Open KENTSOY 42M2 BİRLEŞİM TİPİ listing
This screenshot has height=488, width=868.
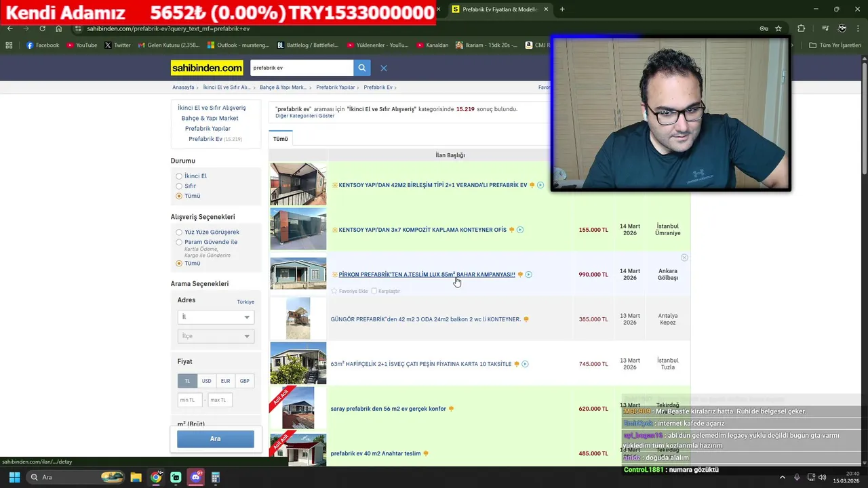coord(433,185)
